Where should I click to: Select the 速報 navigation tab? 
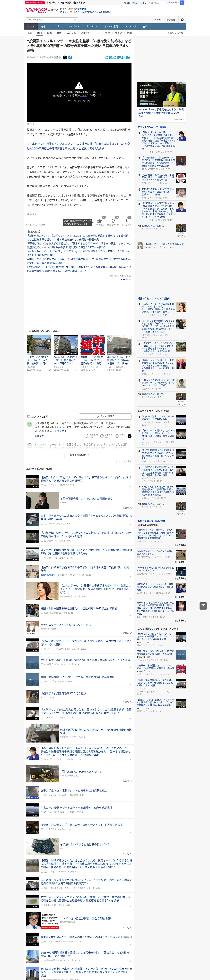(x=43, y=27)
